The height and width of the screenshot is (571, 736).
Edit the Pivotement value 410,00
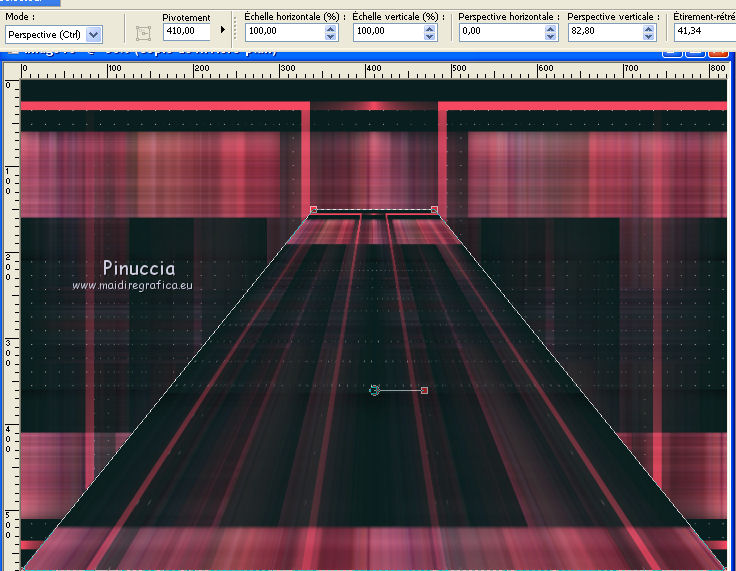click(186, 31)
